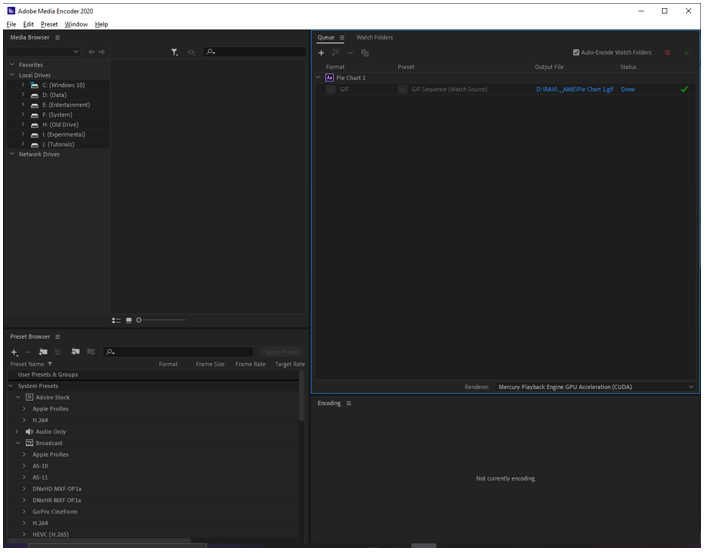Click Create New Preset Group folder icon
Image resolution: width=705 pixels, height=553 pixels.
click(x=43, y=352)
